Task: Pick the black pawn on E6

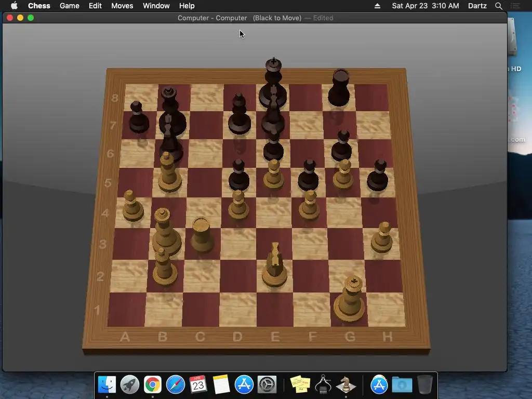Action: point(273,145)
